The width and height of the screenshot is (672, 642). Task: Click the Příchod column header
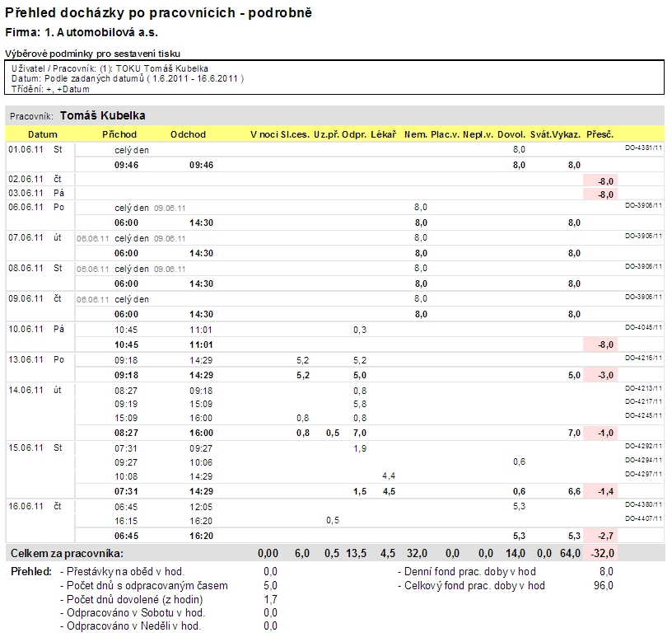click(x=119, y=134)
